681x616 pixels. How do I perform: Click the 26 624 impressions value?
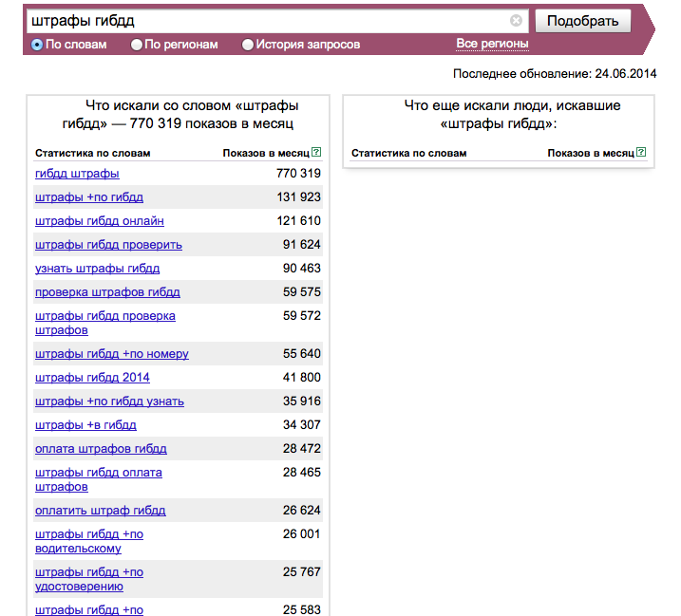[x=301, y=510]
